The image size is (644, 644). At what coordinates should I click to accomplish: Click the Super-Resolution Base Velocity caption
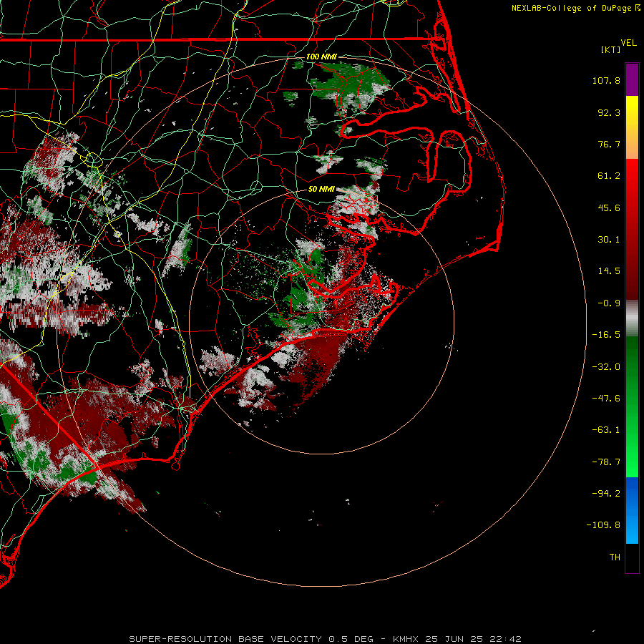(x=325, y=639)
